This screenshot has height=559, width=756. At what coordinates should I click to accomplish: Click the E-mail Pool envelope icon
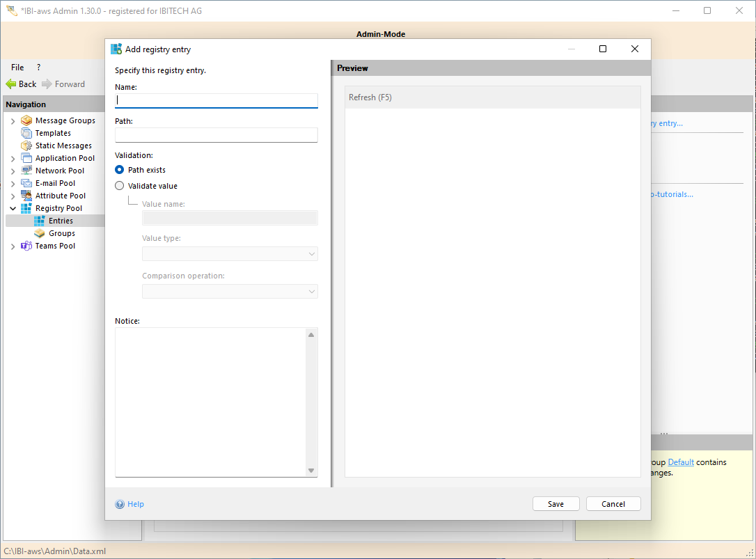[x=26, y=183]
